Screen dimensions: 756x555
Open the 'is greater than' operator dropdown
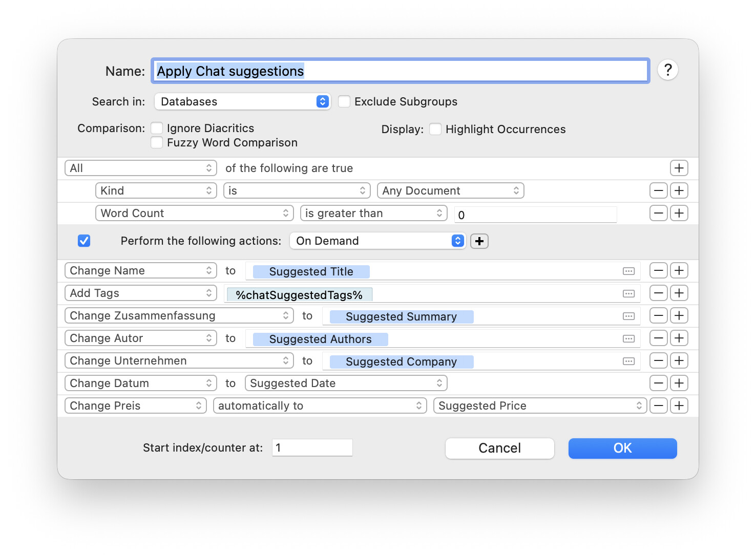373,214
